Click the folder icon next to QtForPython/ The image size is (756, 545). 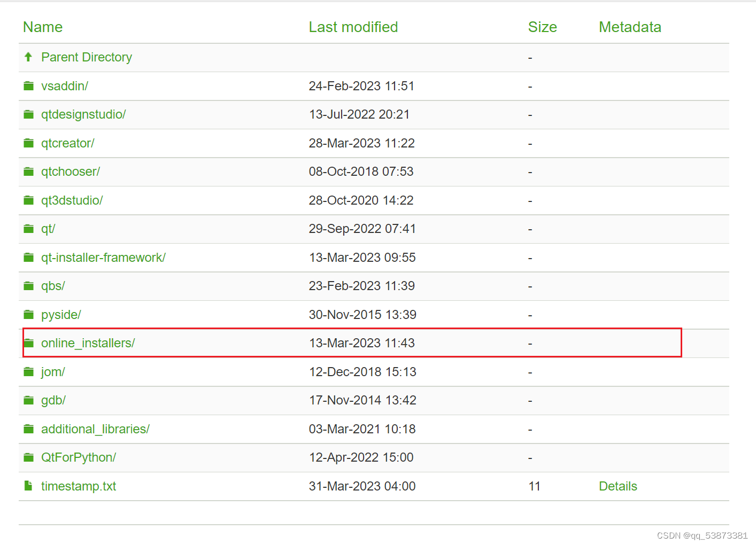pyautogui.click(x=29, y=457)
